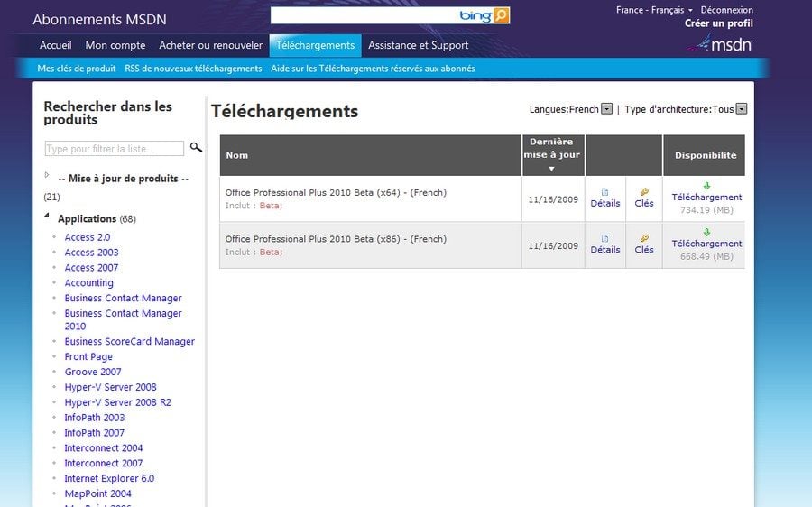This screenshot has width=812, height=507.
Task: Click the product filter magnifier icon
Action: [x=196, y=148]
